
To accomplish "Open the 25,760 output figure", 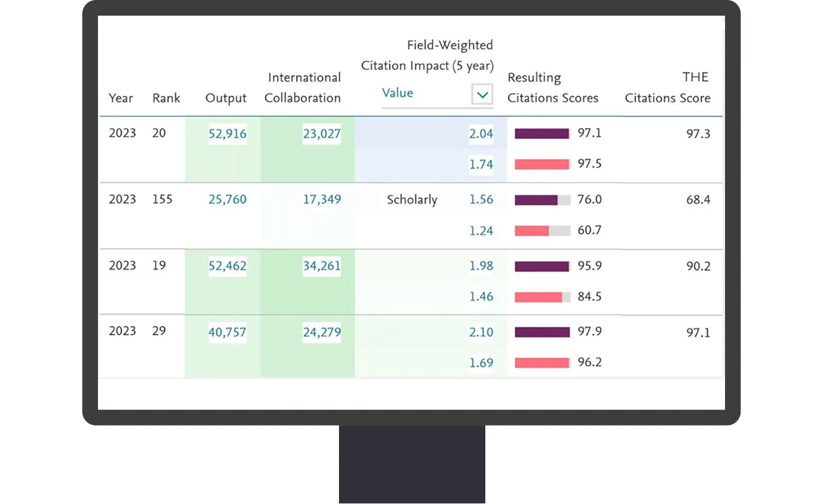I will click(227, 200).
